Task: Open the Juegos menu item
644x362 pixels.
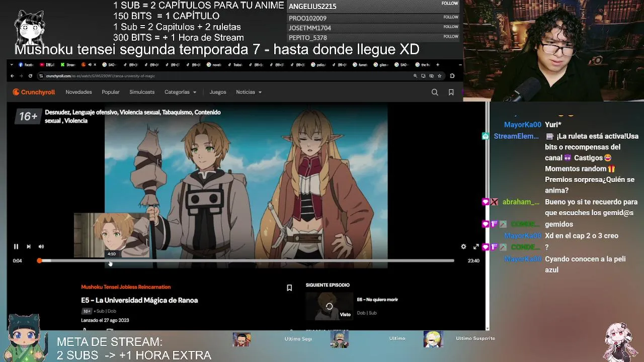Action: coord(218,92)
